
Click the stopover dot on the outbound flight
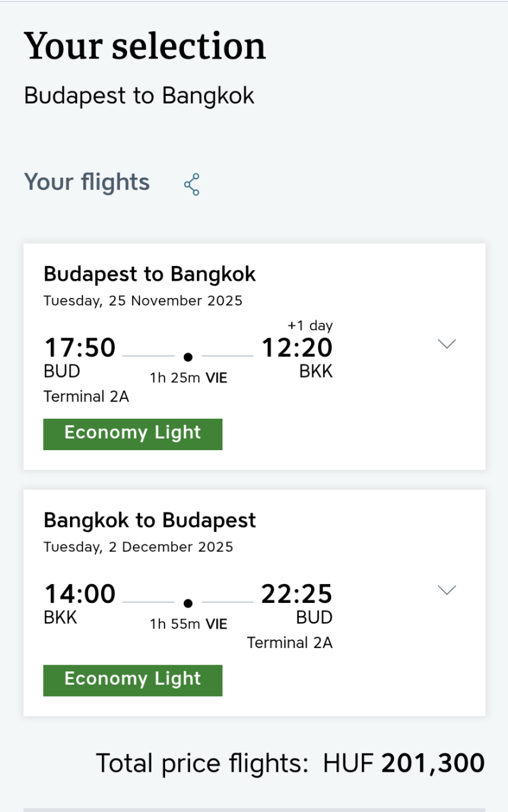(188, 357)
